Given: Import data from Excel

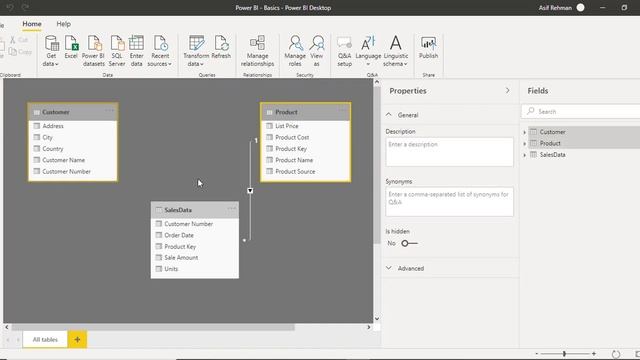Looking at the screenshot, I should click(x=71, y=47).
